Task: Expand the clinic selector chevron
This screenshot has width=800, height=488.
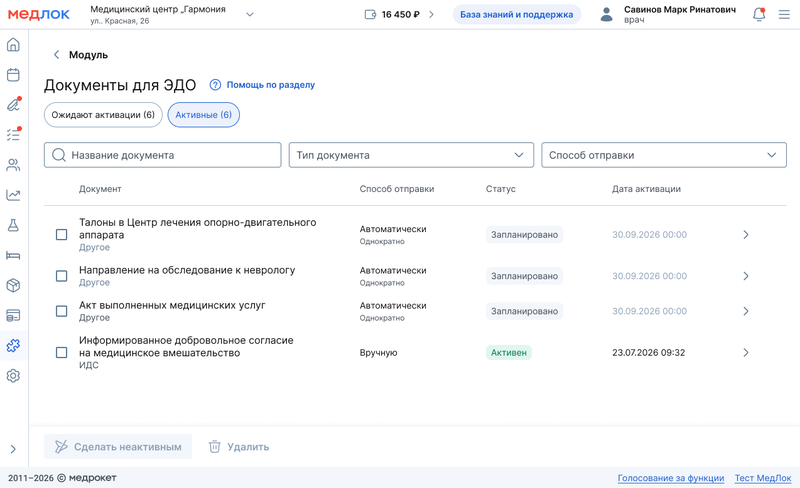Action: point(250,14)
